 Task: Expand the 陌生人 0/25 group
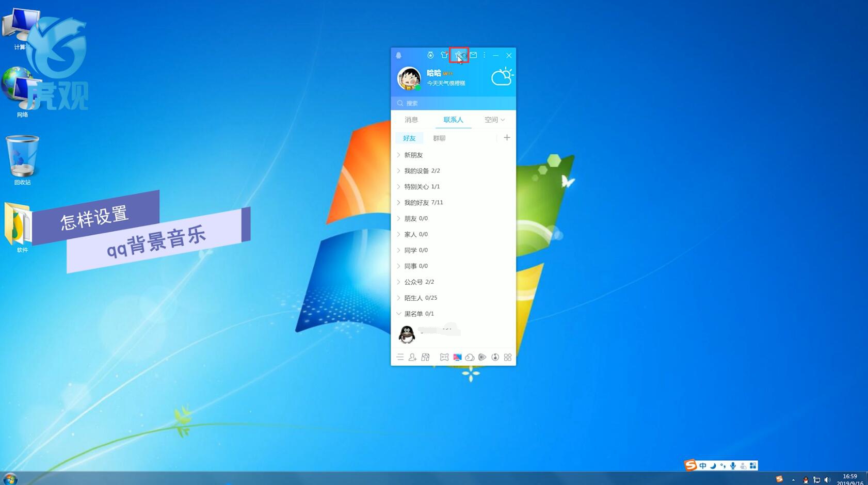point(453,298)
